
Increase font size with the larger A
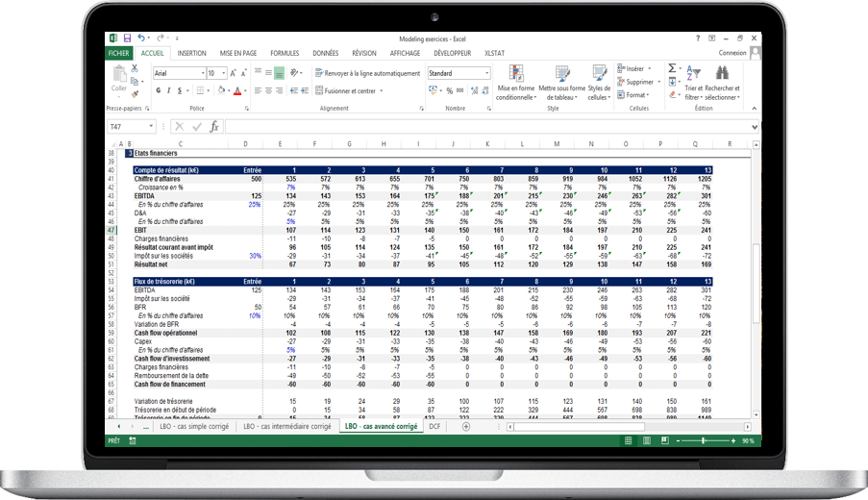[233, 73]
